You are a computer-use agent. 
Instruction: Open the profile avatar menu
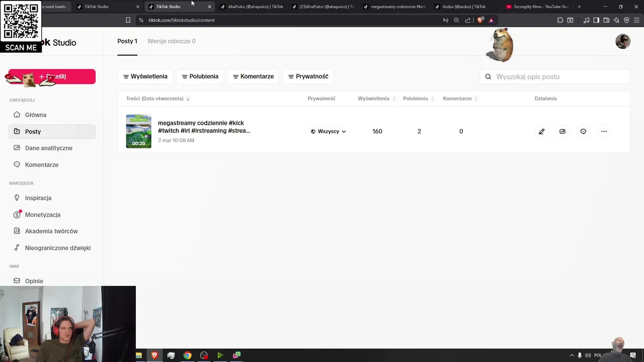pyautogui.click(x=623, y=41)
